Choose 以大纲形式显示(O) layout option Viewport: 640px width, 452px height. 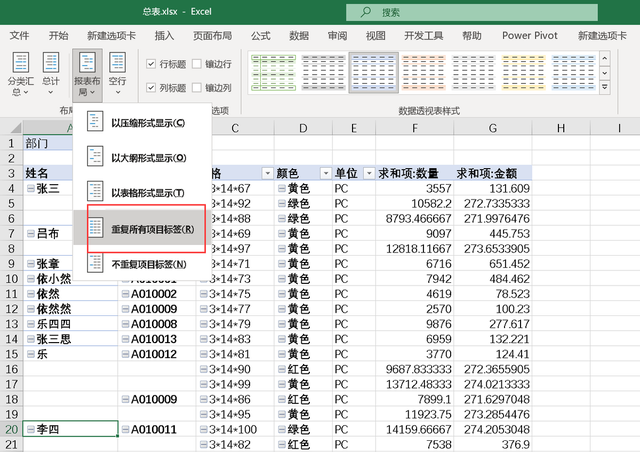142,157
